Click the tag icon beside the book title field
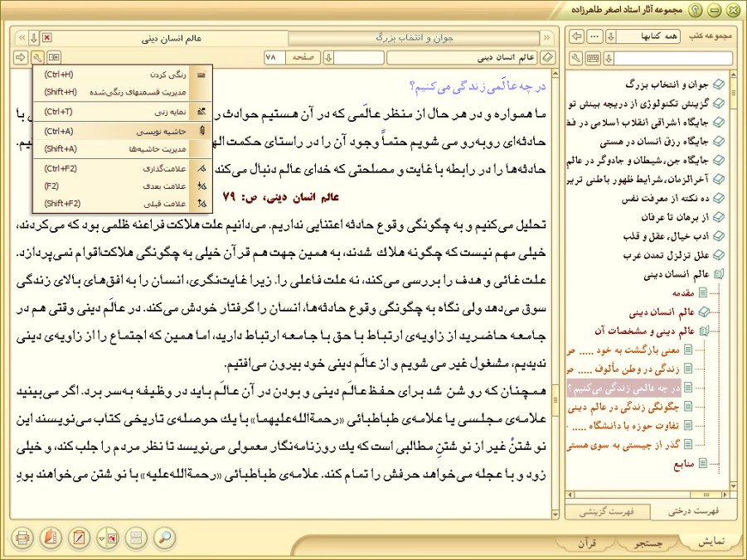The image size is (747, 560). 548,58
